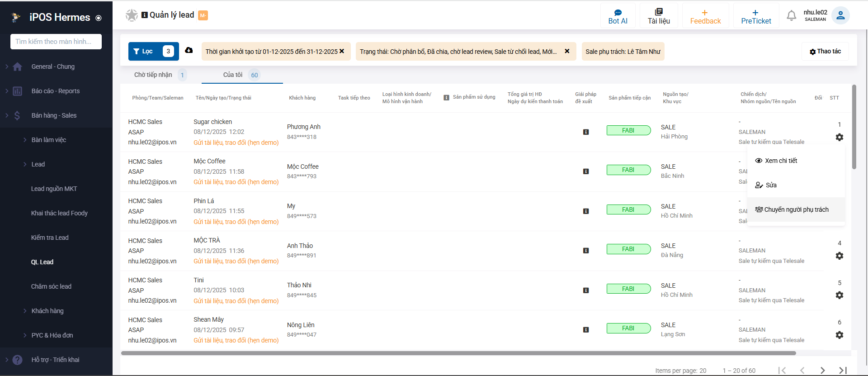Click the Lọc filter button

pyautogui.click(x=154, y=51)
